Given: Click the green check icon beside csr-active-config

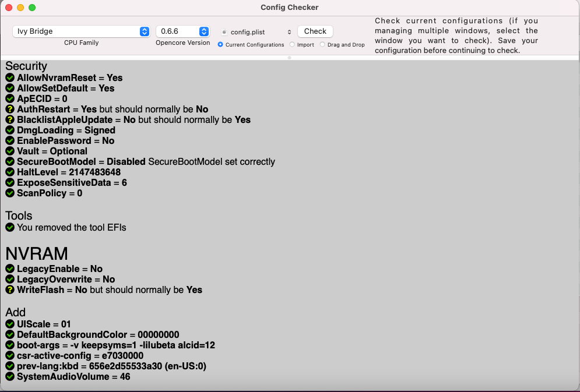Looking at the screenshot, I should coord(10,355).
